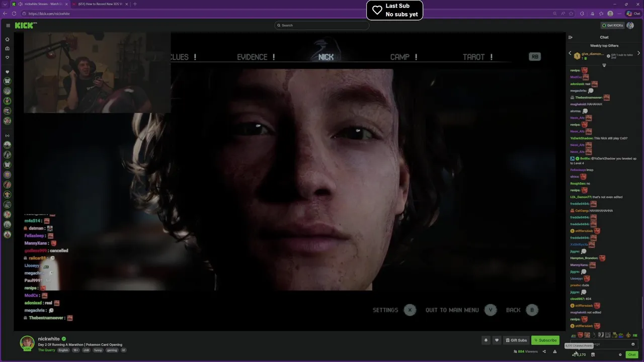Viewport: 644px width, 362px height.
Task: Click the chat message input field
Action: click(x=604, y=344)
